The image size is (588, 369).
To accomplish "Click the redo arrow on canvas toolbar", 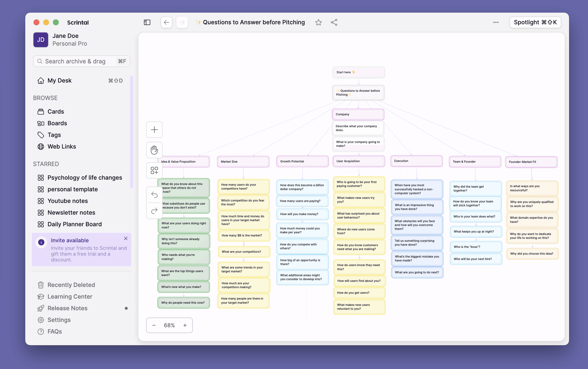I will (x=154, y=211).
